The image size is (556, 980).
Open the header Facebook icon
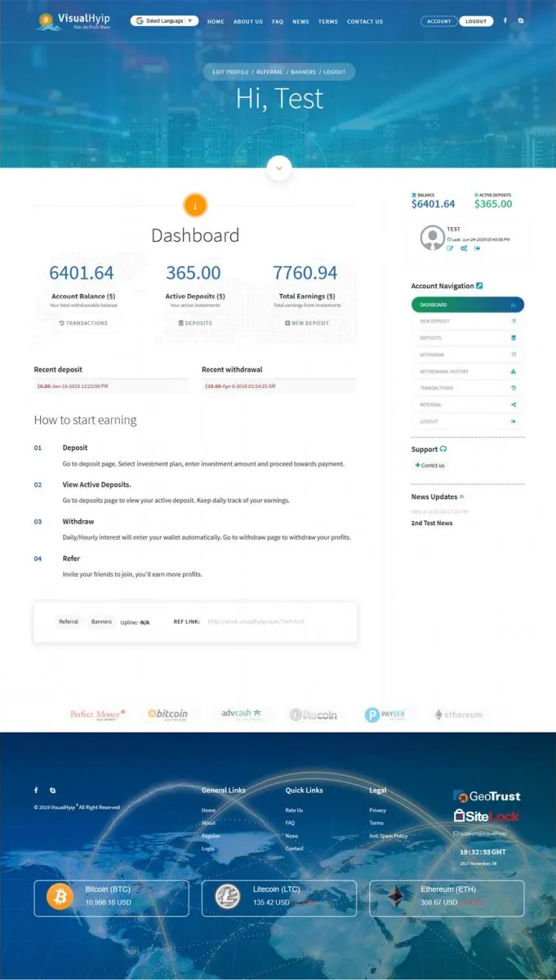505,20
